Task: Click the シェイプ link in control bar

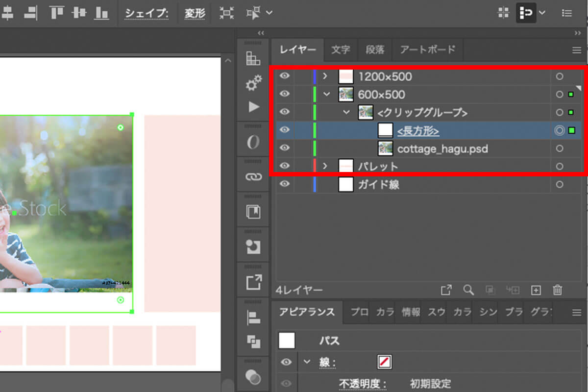Action: 147,13
